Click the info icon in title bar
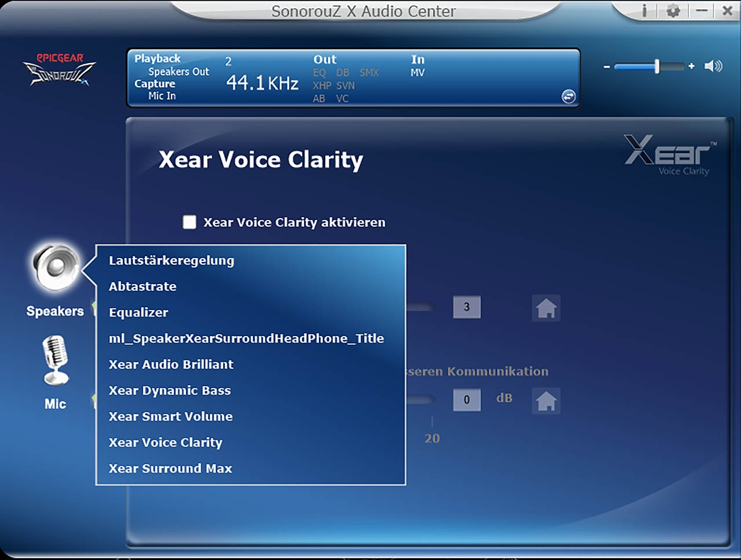Screen dimensions: 741x560 644,11
